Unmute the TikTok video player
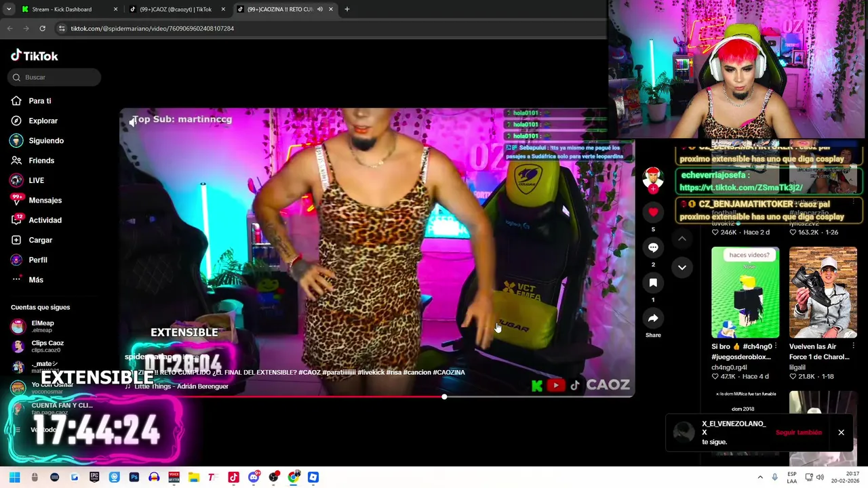 133,121
